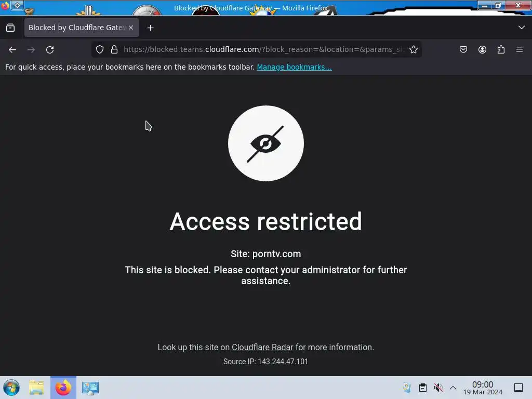Open the tracking protection shield icon
Image resolution: width=532 pixels, height=399 pixels.
coord(100,49)
